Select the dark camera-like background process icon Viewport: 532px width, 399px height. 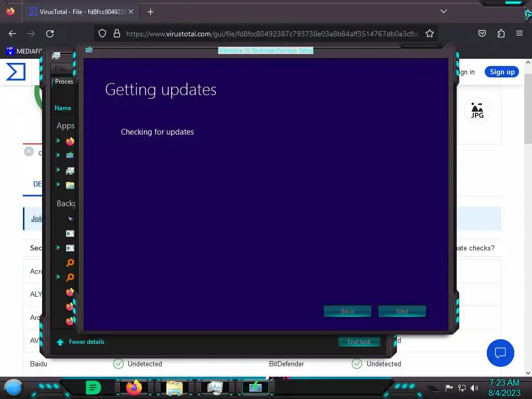70,219
